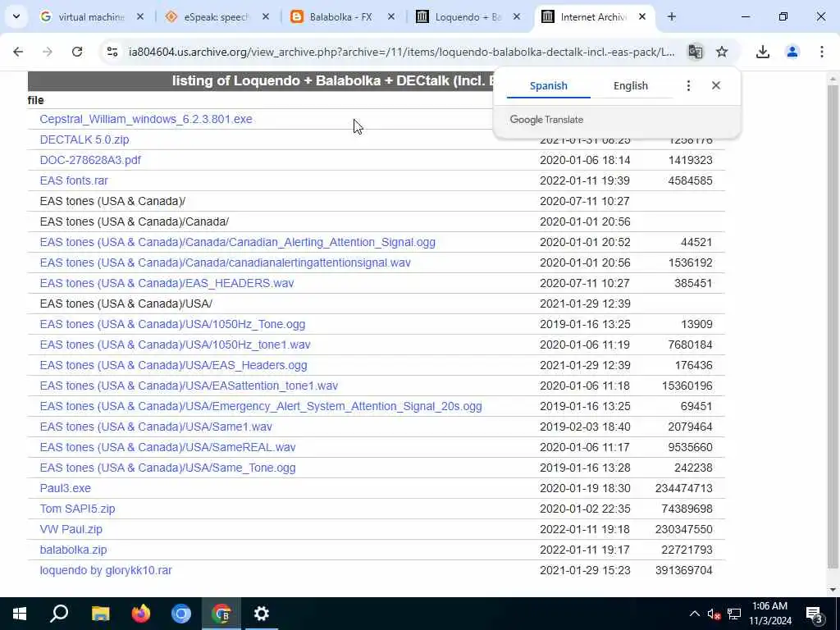Open the EAS fonts.rar link
Image resolution: width=840 pixels, height=630 pixels.
coord(74,180)
